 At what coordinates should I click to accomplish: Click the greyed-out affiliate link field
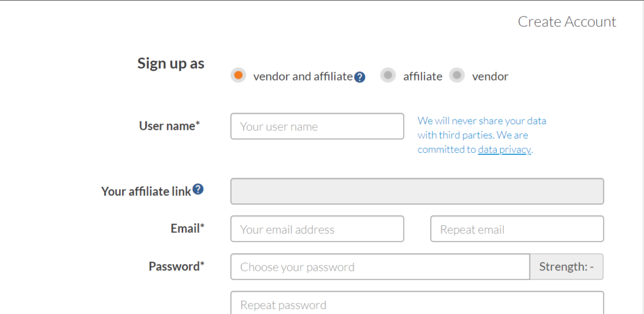pos(417,191)
